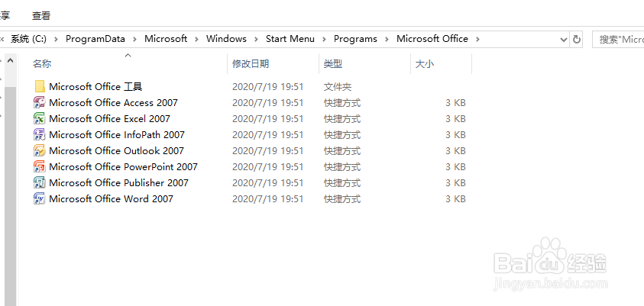Viewport: 644px width, 306px height.
Task: Click the Microsoft Office Outlook 2007 icon
Action: coord(40,151)
